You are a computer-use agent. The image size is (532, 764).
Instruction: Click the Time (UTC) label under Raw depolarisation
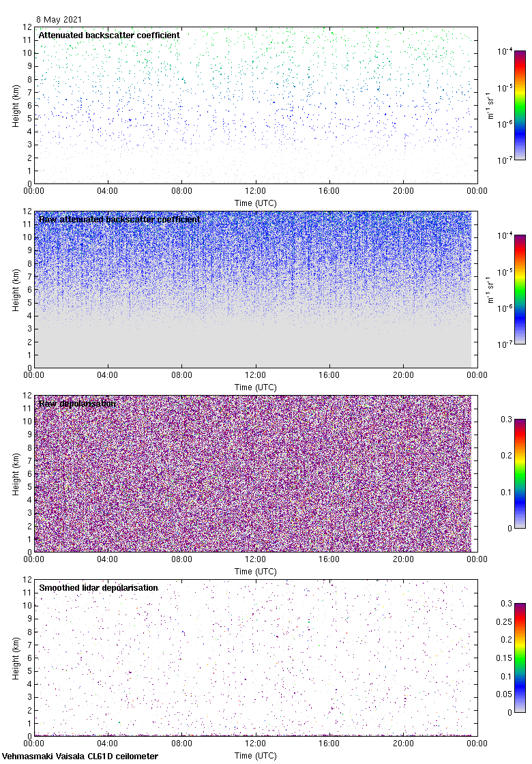coord(256,571)
